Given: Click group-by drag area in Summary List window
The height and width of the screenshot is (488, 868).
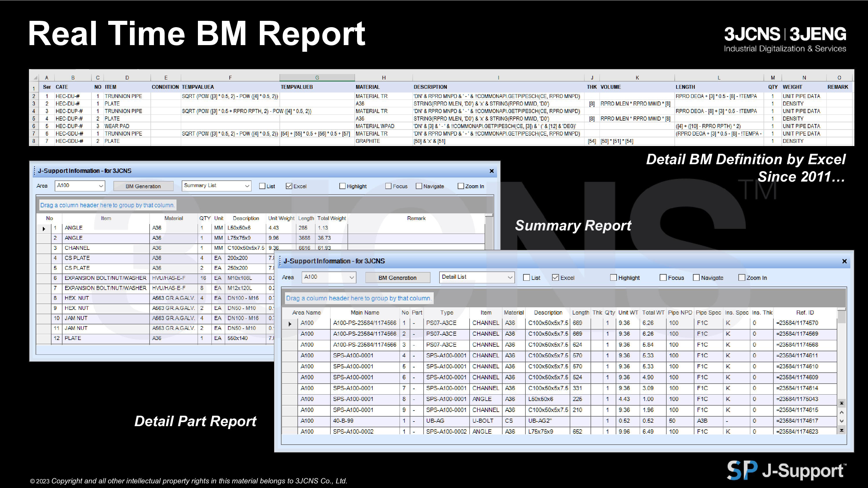Looking at the screenshot, I should pyautogui.click(x=264, y=205).
